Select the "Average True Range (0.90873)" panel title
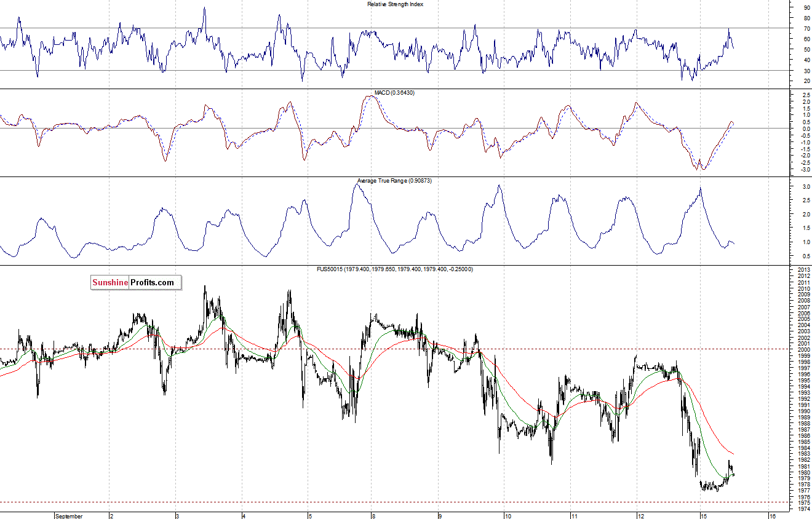The image size is (812, 519). click(394, 181)
